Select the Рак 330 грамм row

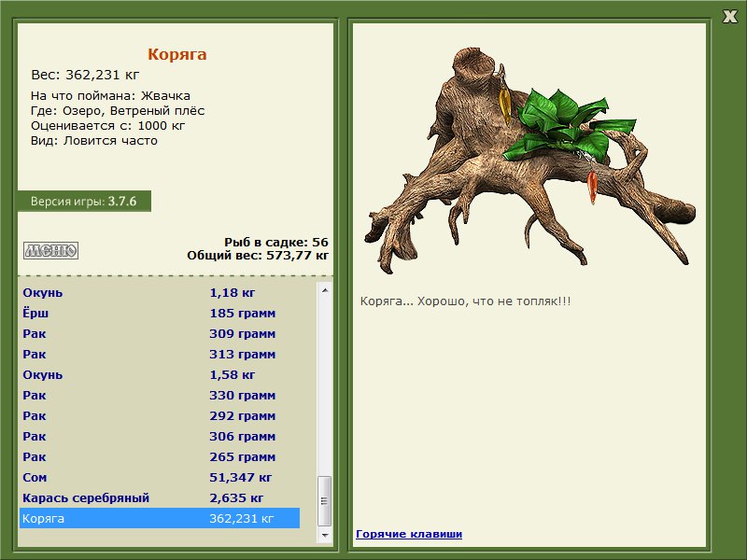click(160, 395)
